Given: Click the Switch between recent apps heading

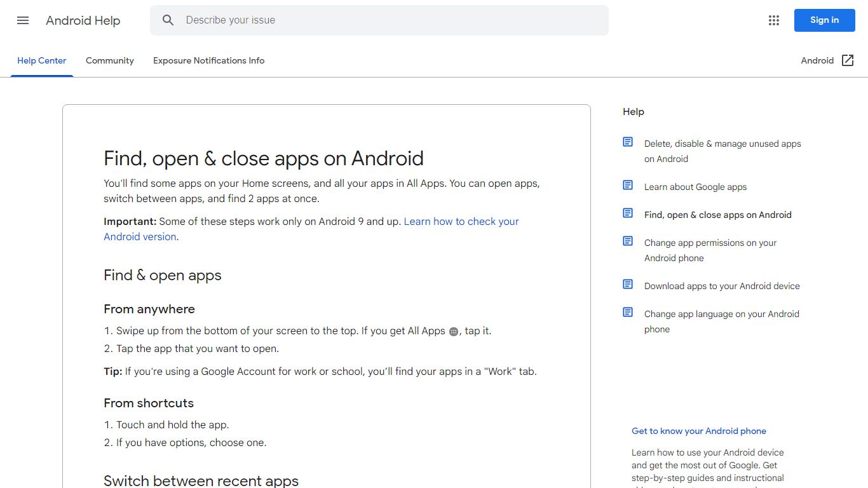Looking at the screenshot, I should pyautogui.click(x=201, y=480).
